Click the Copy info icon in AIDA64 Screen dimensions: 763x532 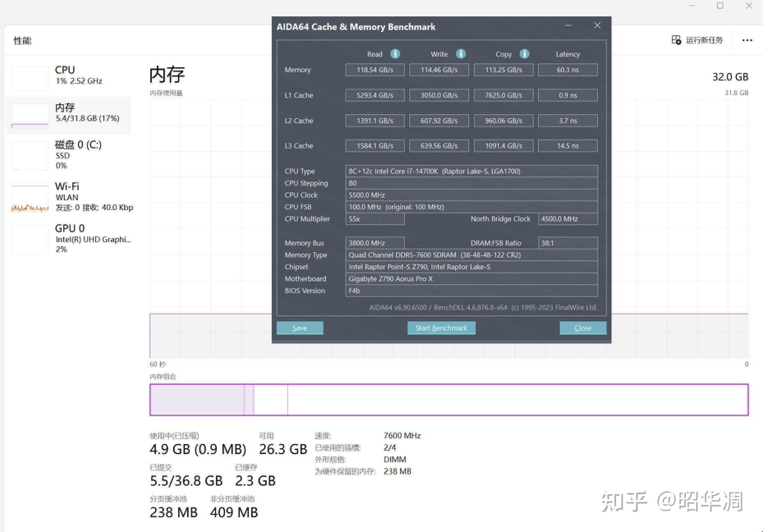(524, 54)
